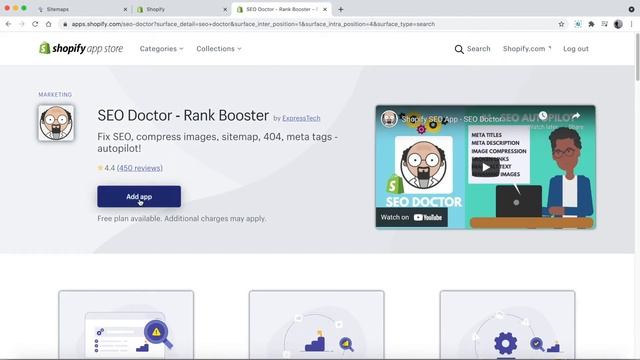Reload the page with the refresh icon
Viewport: 640px width, 360px height.
(x=35, y=24)
